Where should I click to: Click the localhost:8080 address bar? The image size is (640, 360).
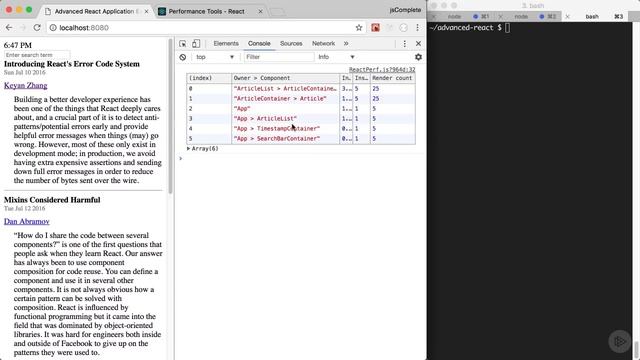click(x=200, y=28)
